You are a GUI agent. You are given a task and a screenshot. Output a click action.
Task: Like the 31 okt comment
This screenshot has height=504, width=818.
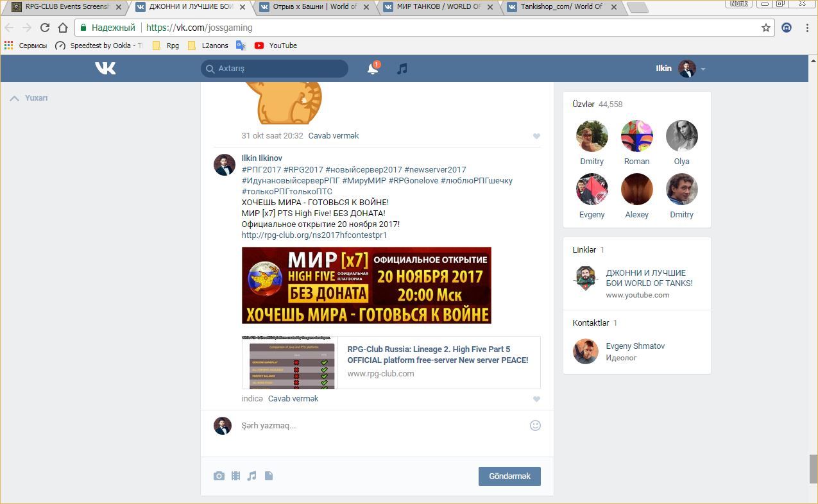click(x=536, y=136)
